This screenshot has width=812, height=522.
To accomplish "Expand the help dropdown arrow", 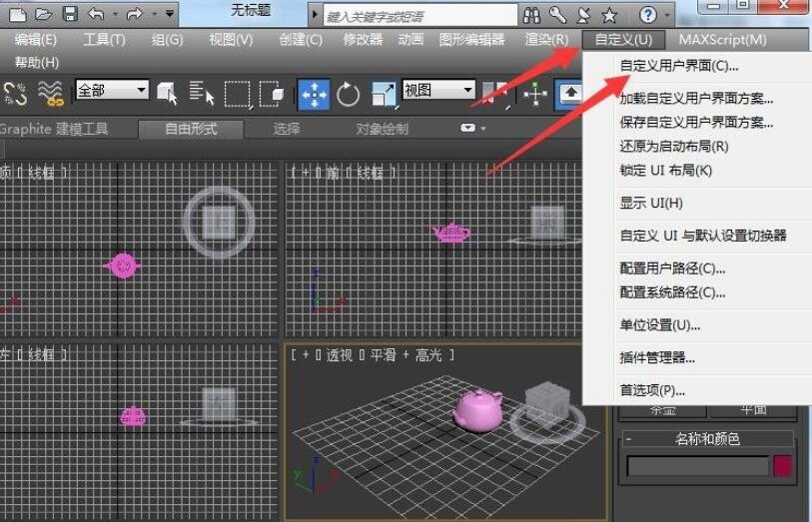I will click(666, 16).
